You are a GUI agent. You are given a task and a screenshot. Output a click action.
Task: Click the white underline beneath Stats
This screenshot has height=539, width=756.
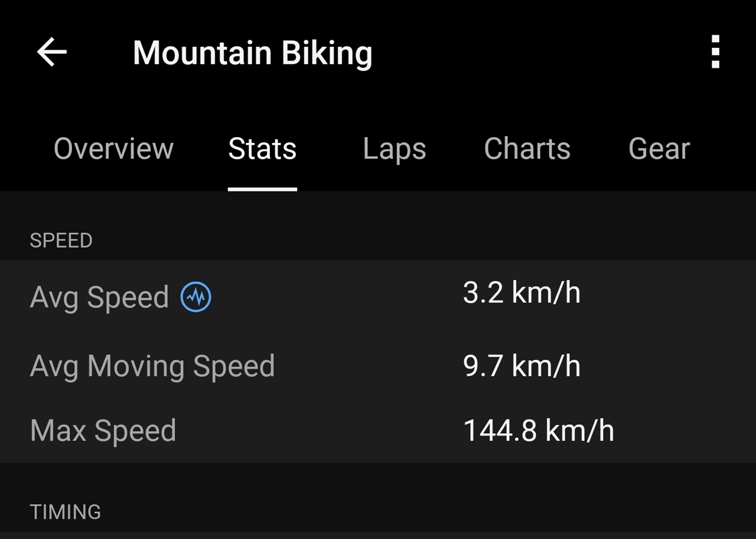(x=262, y=189)
